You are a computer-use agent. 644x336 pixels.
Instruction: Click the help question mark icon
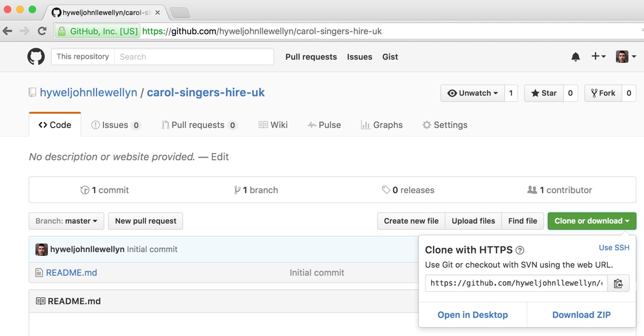520,250
